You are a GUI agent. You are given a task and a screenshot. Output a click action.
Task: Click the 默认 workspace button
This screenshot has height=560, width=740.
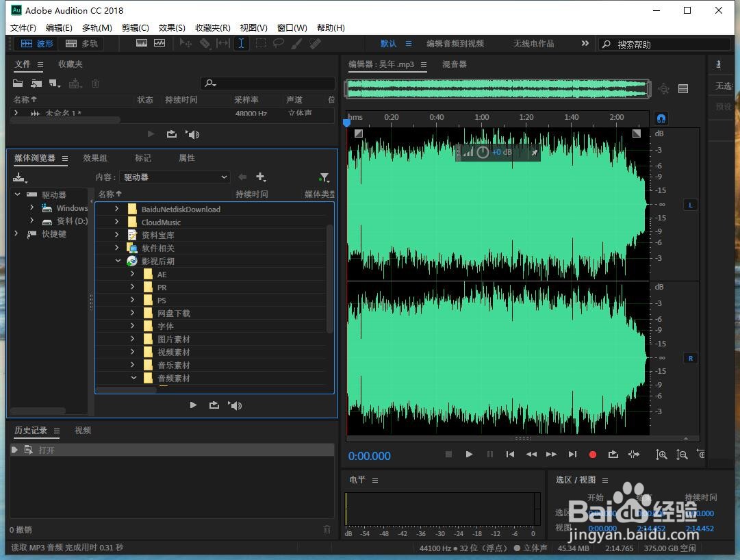[388, 43]
